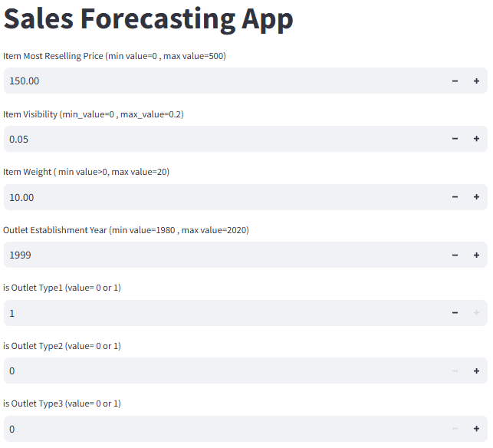Screen dimensions: 493x448
Task: Click the is Outlet Type3 input box
Action: pos(224,429)
